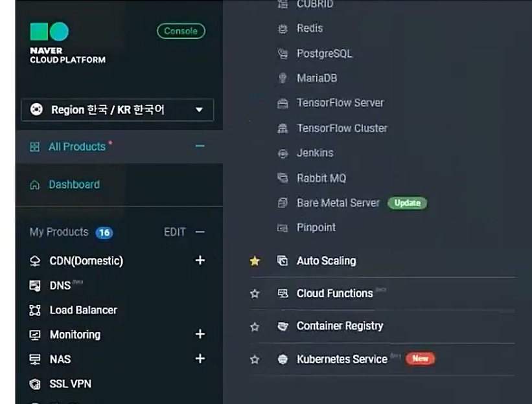Click the New badge on Kubernetes Service

[x=421, y=359]
